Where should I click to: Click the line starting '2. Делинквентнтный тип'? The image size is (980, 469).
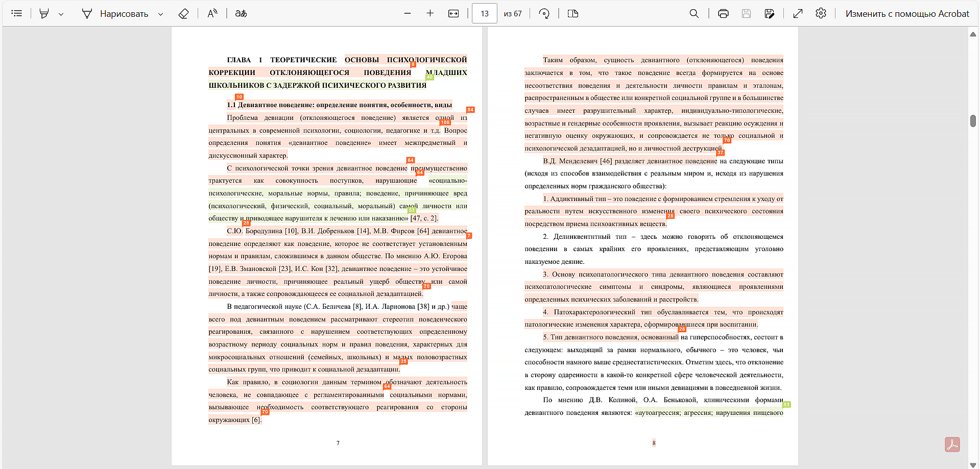663,237
